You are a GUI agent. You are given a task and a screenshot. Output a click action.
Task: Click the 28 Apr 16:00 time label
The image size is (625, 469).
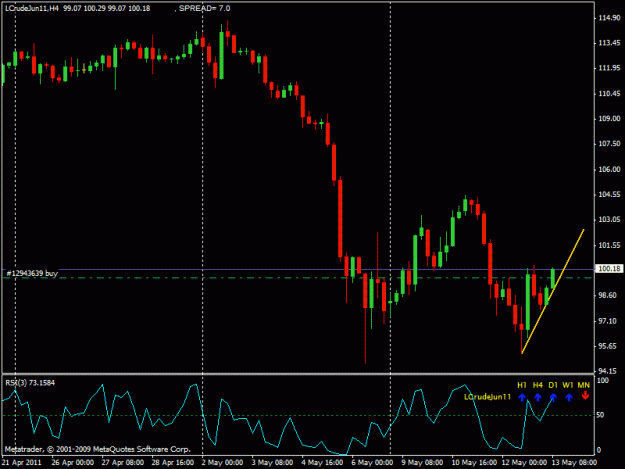tap(173, 463)
